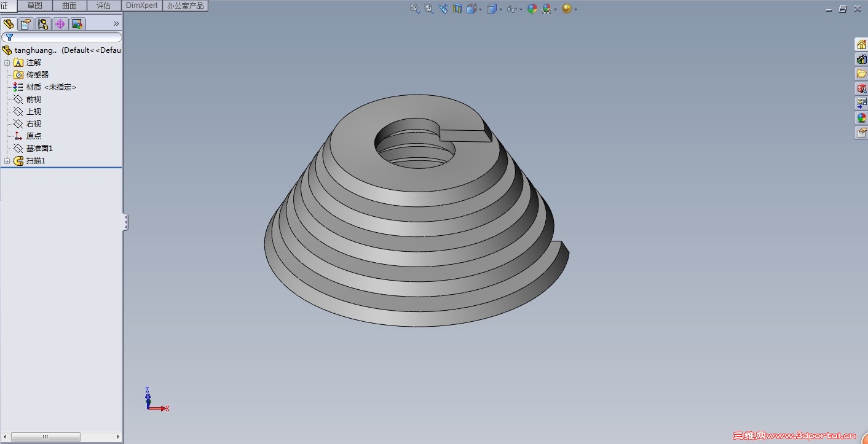The image size is (868, 444).
Task: Click the Zoom to Area icon
Action: point(429,9)
